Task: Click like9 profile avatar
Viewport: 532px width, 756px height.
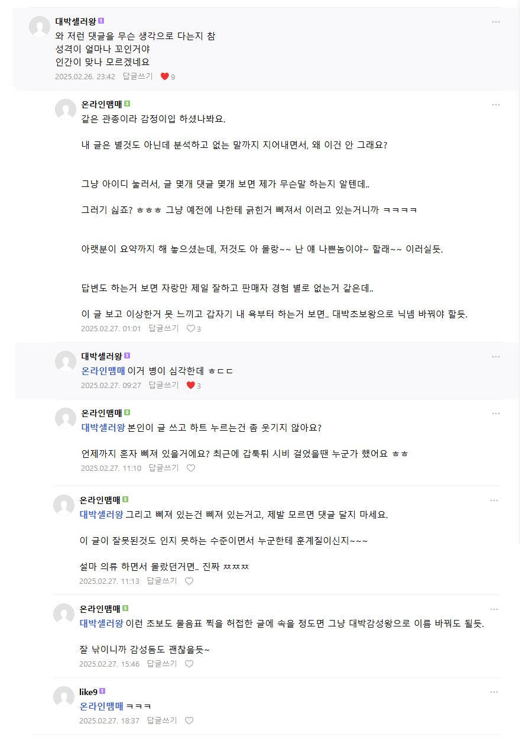Action: [64, 697]
